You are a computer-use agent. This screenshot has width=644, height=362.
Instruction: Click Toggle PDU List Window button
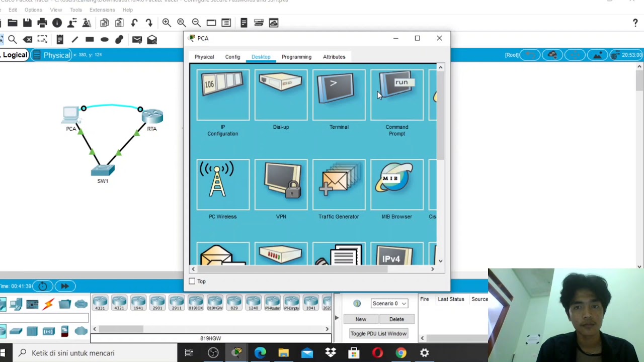pyautogui.click(x=378, y=333)
